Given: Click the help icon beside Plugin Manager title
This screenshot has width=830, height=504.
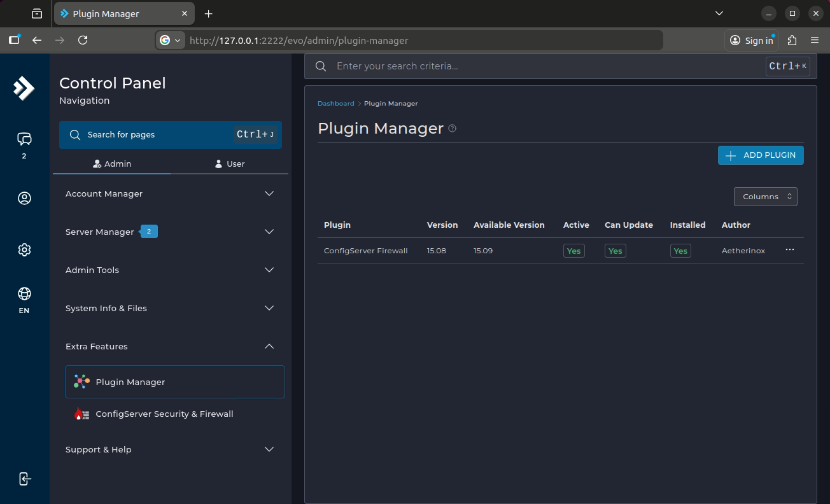Looking at the screenshot, I should (452, 129).
